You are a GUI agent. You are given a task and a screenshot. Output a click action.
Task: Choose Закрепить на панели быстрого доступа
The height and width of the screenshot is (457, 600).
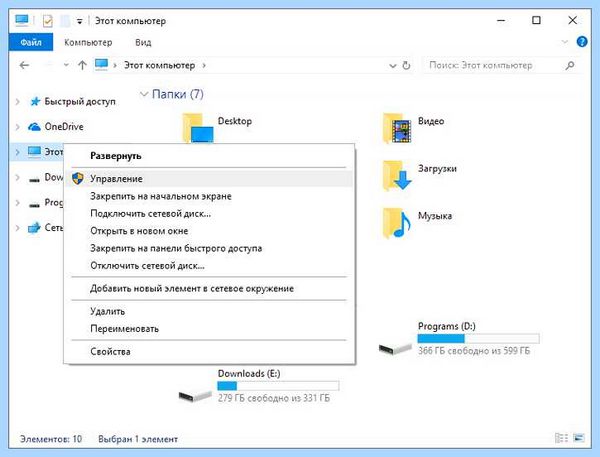click(209, 248)
